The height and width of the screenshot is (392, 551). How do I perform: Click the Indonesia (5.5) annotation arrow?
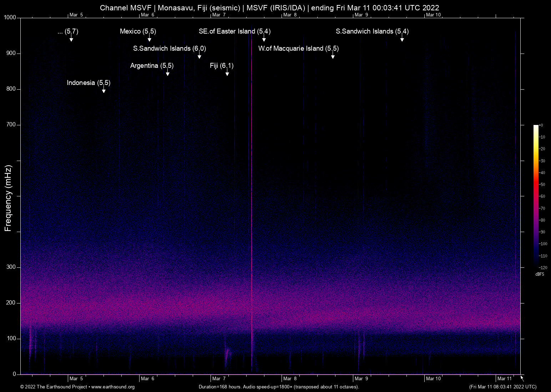click(103, 91)
